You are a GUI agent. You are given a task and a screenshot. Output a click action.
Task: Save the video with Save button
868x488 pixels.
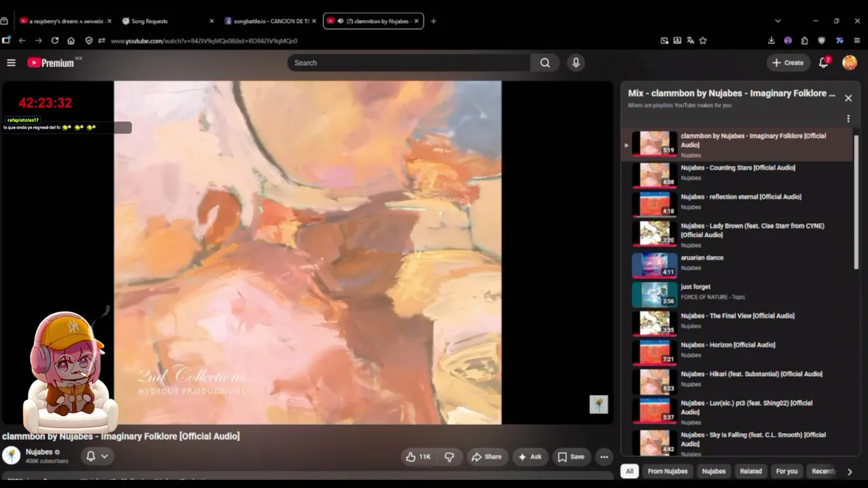click(571, 457)
